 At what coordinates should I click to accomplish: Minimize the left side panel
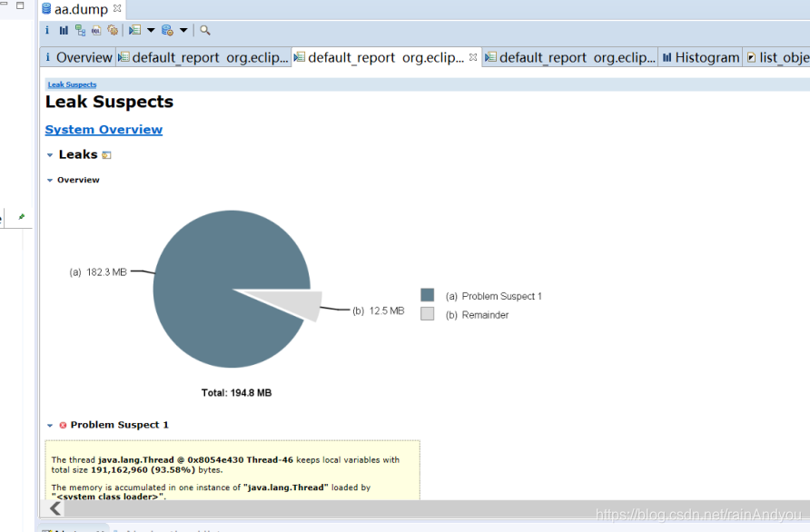pos(4,5)
